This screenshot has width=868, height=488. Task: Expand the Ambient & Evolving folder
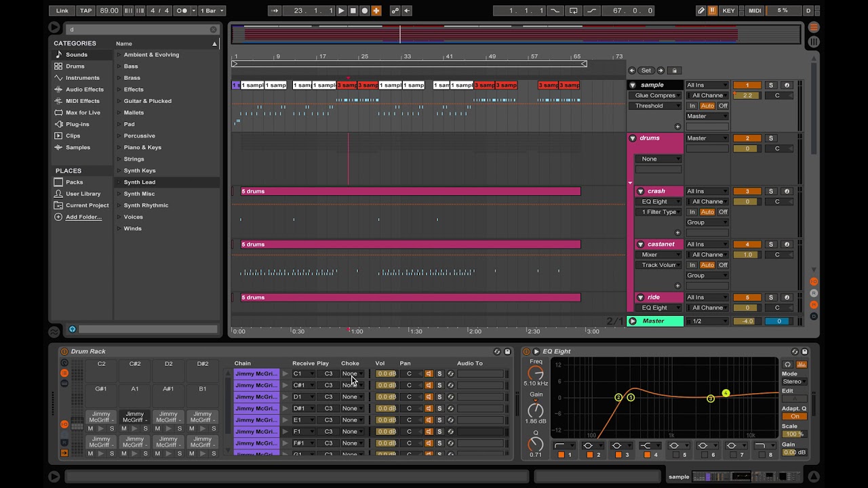119,55
